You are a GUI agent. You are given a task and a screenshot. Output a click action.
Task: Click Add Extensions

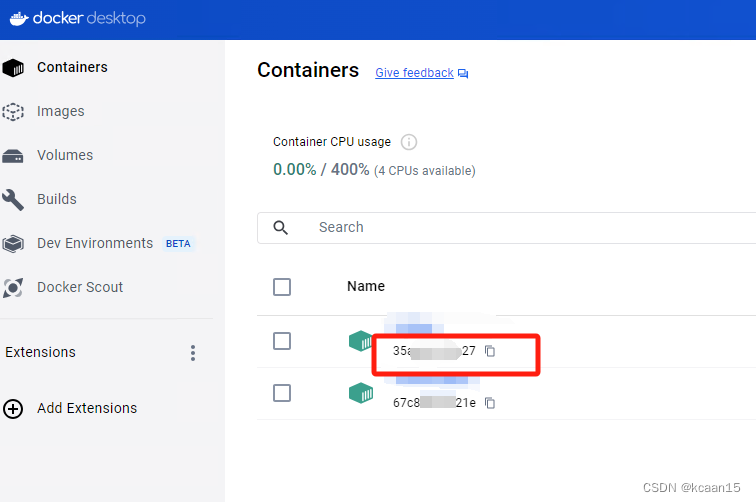click(x=87, y=408)
